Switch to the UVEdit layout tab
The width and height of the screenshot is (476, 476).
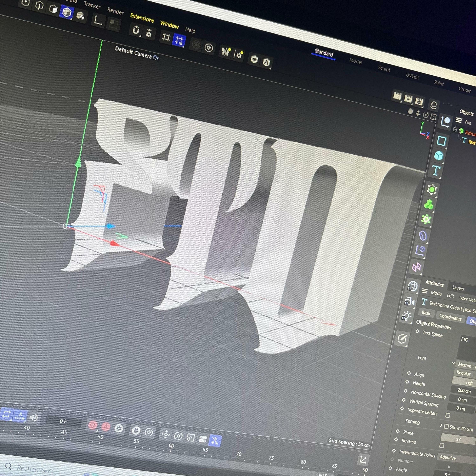(x=412, y=76)
